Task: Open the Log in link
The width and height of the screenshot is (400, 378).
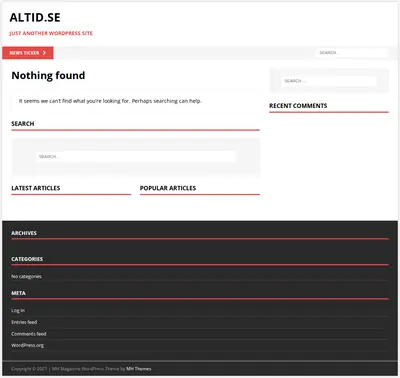Action: [18, 310]
